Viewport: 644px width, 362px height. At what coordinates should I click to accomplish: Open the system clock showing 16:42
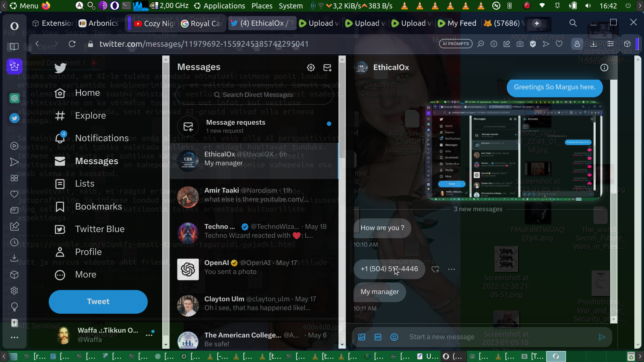608,6
